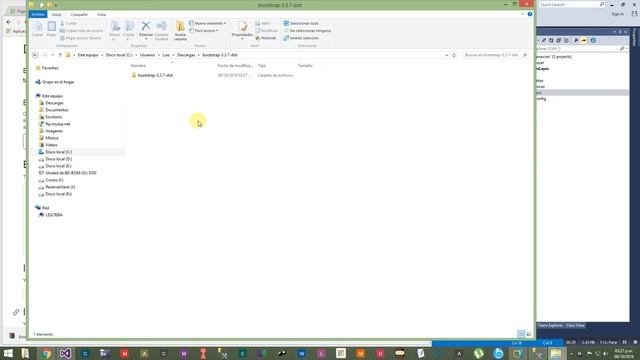The width and height of the screenshot is (640, 360).
Task: Click Descargas in the address breadcrumb
Action: (186, 55)
